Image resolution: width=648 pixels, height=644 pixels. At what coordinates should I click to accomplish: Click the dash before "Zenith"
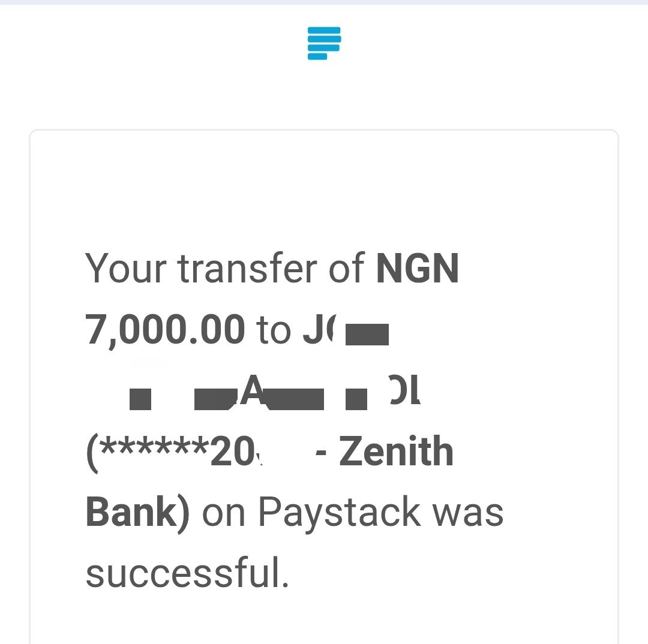321,453
